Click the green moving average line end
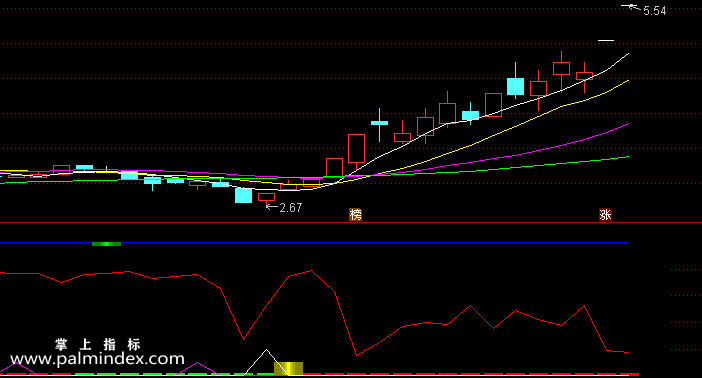 [628, 157]
